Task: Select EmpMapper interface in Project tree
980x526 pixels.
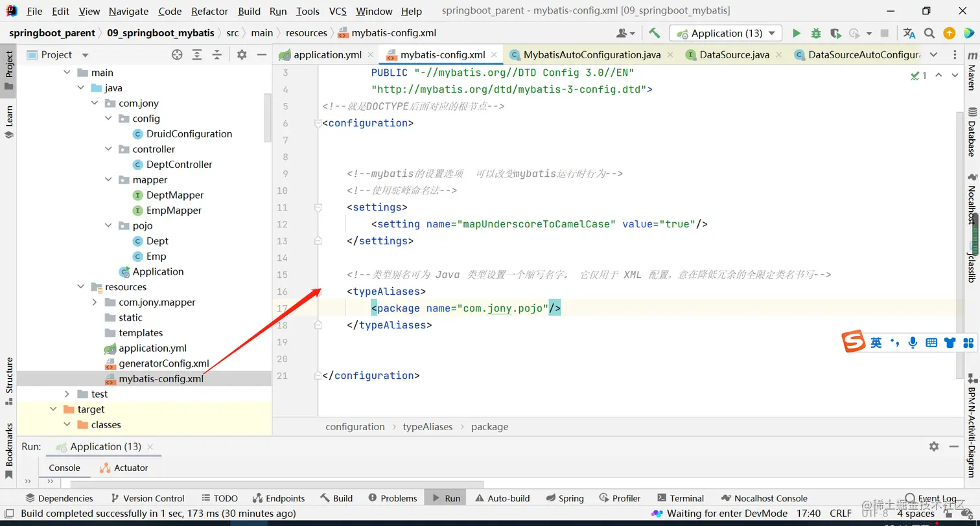Action: [x=174, y=211]
